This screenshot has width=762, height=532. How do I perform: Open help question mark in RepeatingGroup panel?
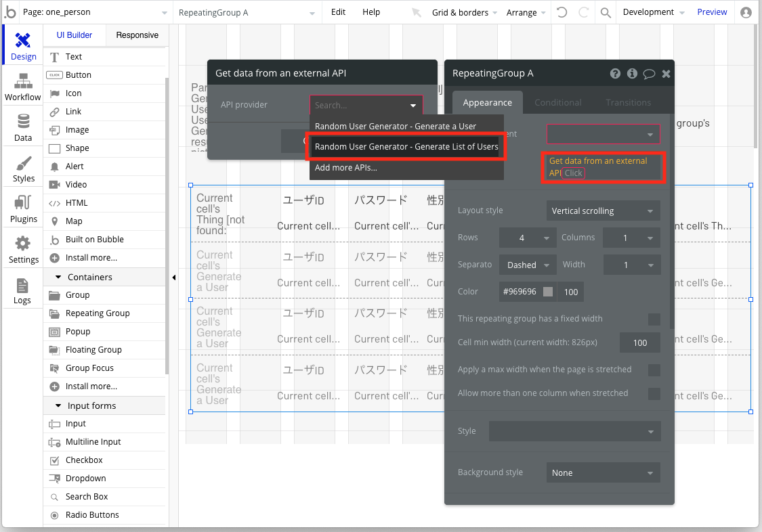click(x=615, y=73)
